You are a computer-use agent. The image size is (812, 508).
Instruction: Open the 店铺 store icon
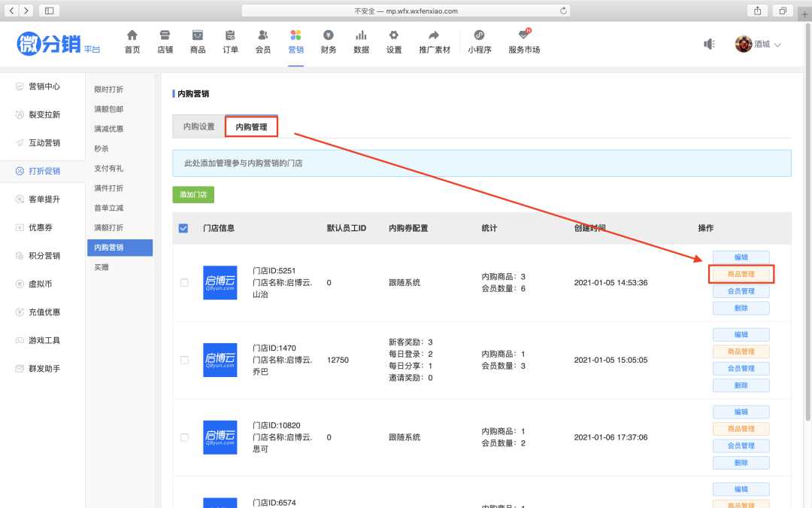(165, 36)
